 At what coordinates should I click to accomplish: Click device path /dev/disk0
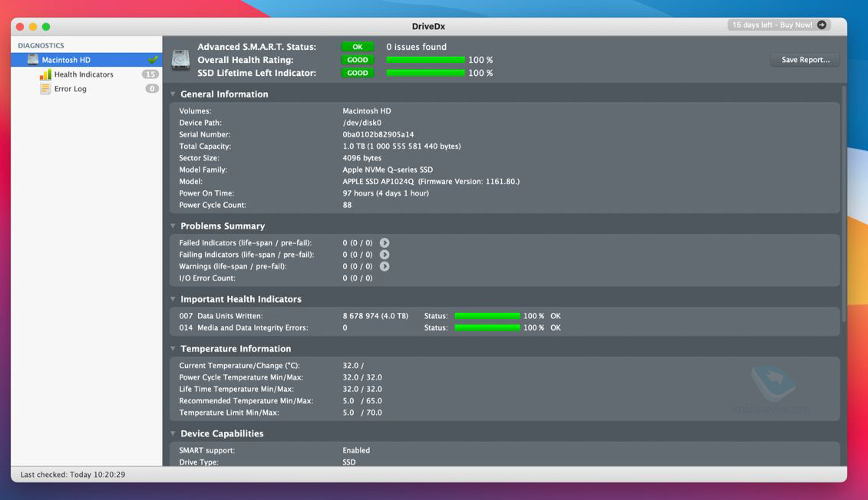pyautogui.click(x=361, y=123)
